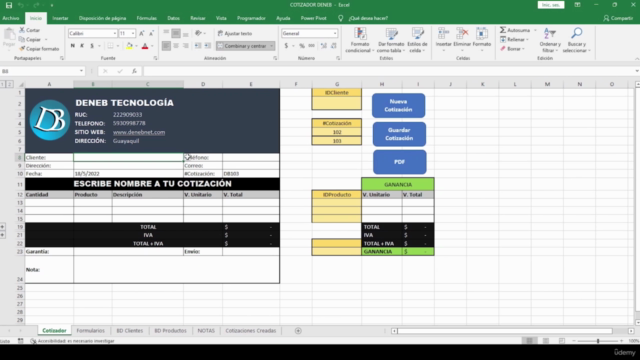Open the Cotizaciones Creadas sheet tab
Screen dimensions: 640x360
(251, 331)
